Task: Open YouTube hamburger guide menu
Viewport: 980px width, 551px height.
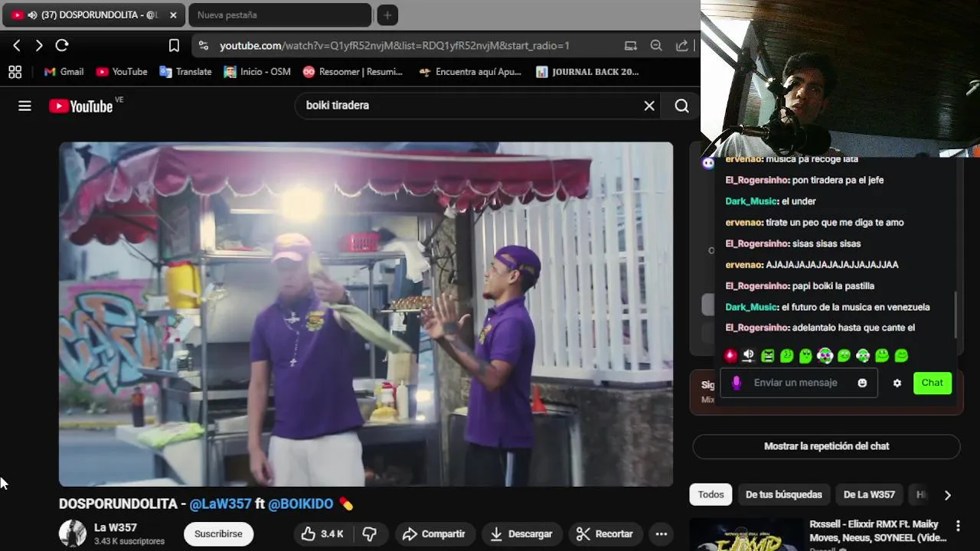Action: pos(24,106)
